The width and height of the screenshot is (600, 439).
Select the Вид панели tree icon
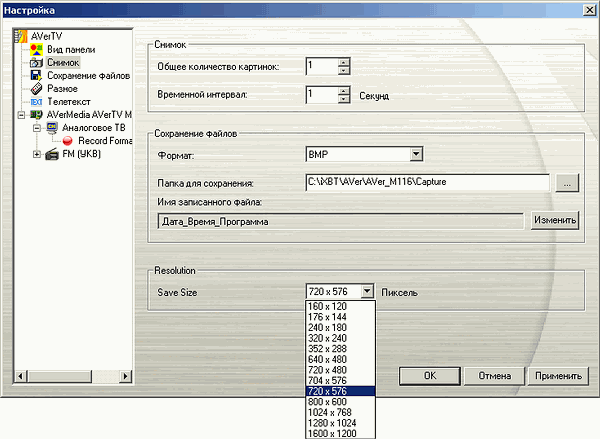(36, 49)
